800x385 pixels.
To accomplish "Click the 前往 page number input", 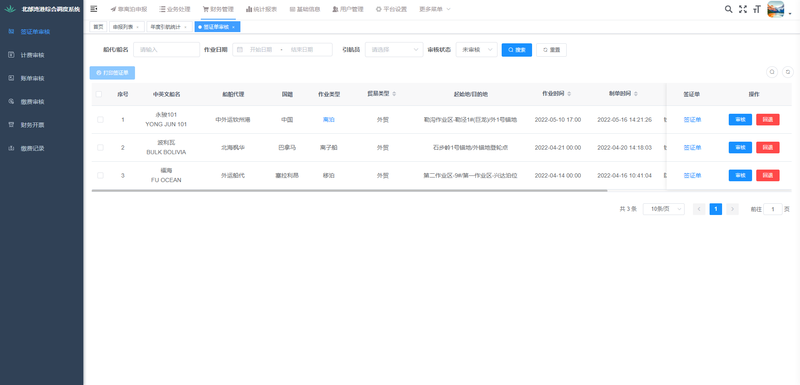I will pos(773,209).
